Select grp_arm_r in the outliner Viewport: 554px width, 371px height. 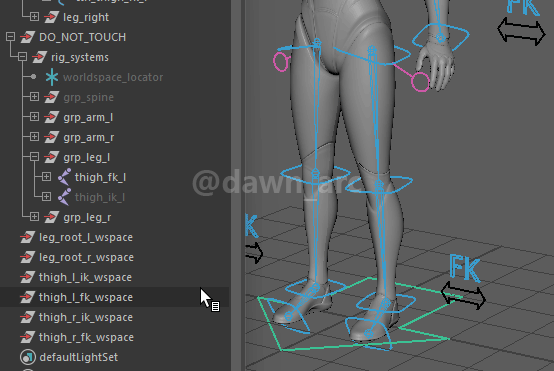[88, 137]
